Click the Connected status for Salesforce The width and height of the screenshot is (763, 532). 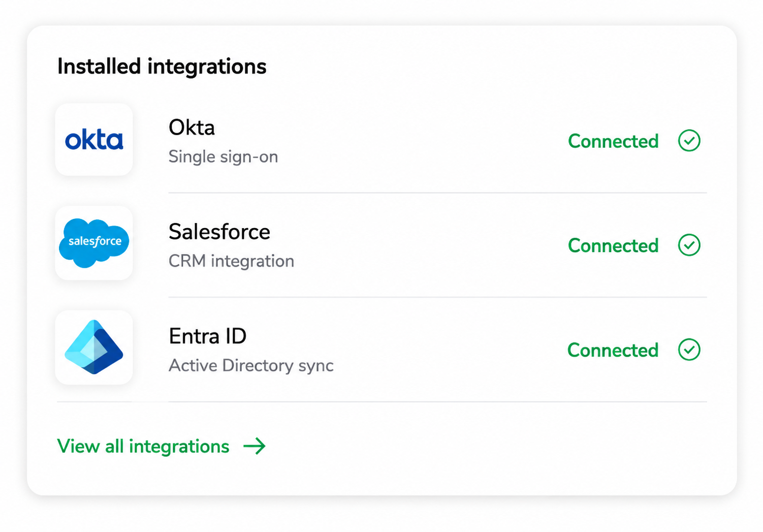613,245
